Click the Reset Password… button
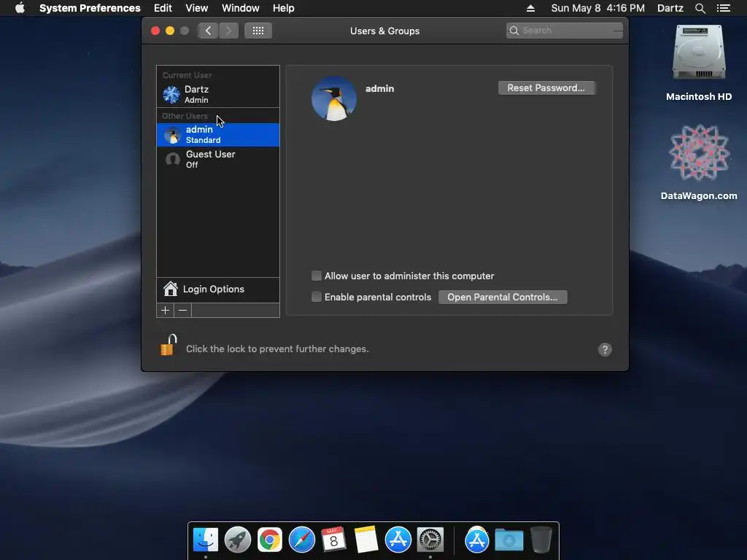 point(546,87)
